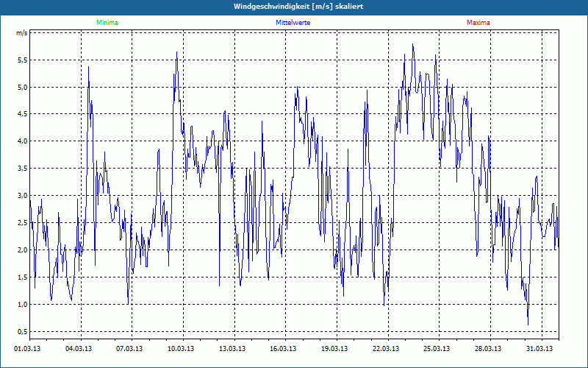Click the 1,5 y-axis value
This screenshot has width=588, height=368.
[x=23, y=277]
